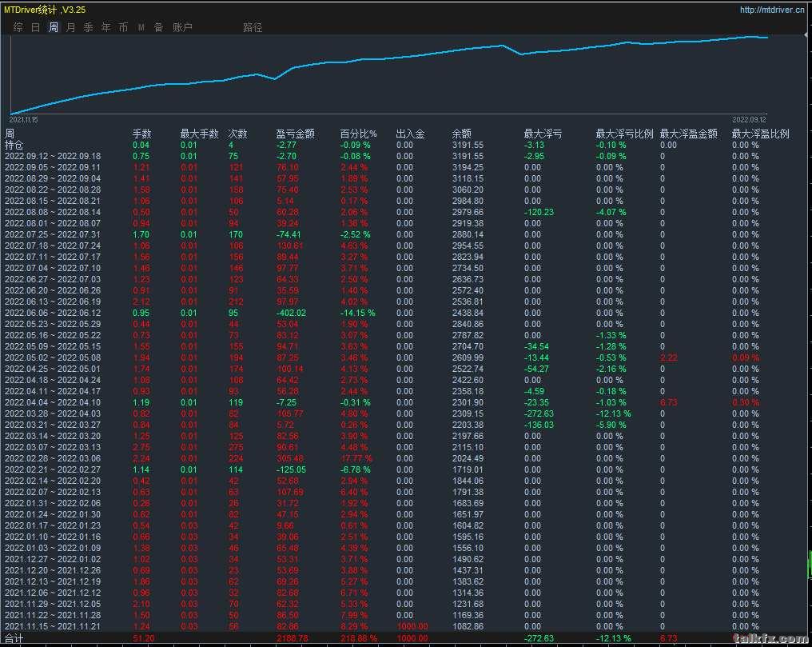Select the M tab

click(x=141, y=27)
